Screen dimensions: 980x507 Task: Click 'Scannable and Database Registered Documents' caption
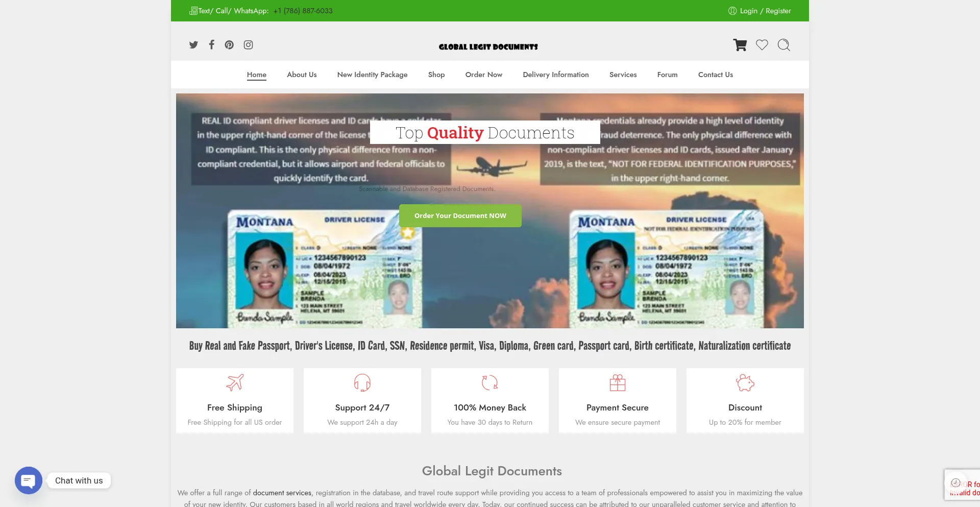(427, 189)
